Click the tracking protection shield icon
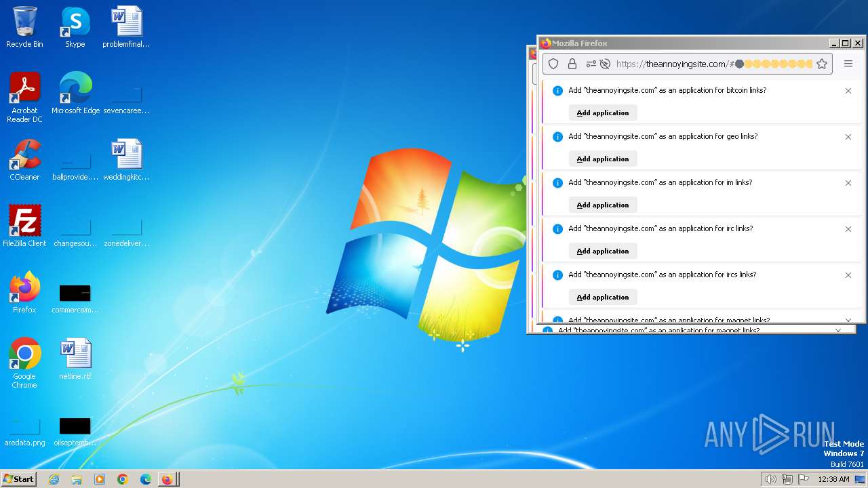 tap(553, 64)
